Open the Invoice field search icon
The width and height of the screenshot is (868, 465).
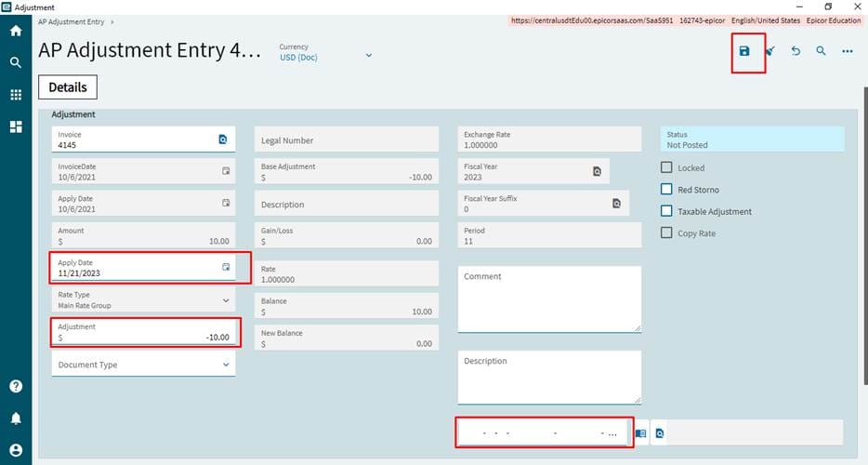point(222,139)
